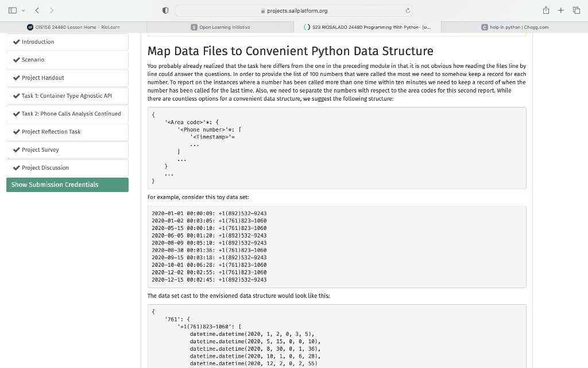The height and width of the screenshot is (368, 588).
Task: Open a new browser tab
Action: (560, 10)
